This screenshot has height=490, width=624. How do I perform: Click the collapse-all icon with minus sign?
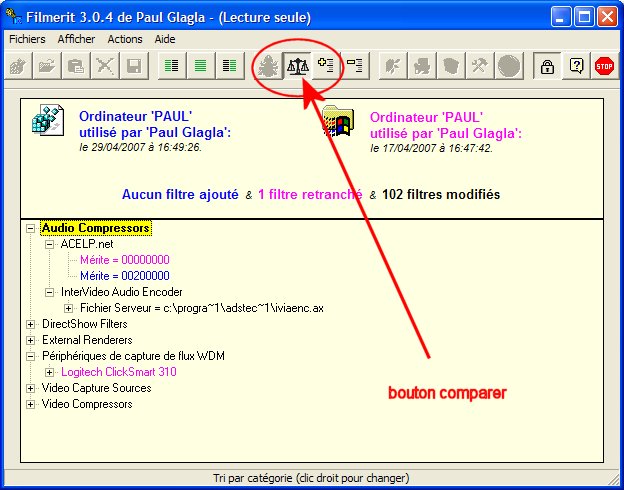355,66
